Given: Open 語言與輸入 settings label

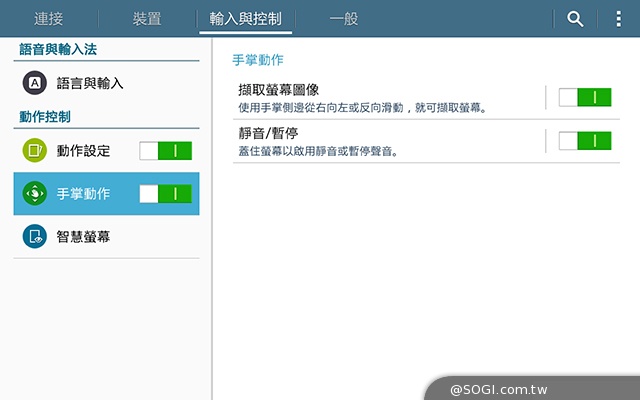Looking at the screenshot, I should (x=90, y=83).
